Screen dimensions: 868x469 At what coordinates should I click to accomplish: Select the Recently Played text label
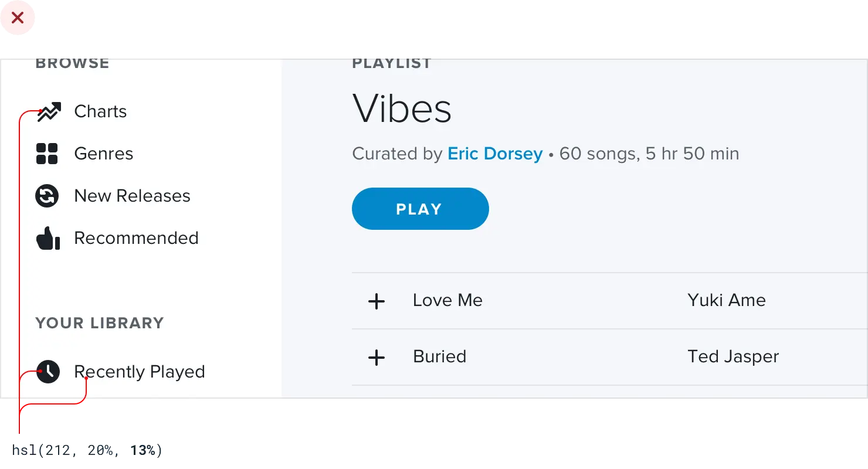140,372
